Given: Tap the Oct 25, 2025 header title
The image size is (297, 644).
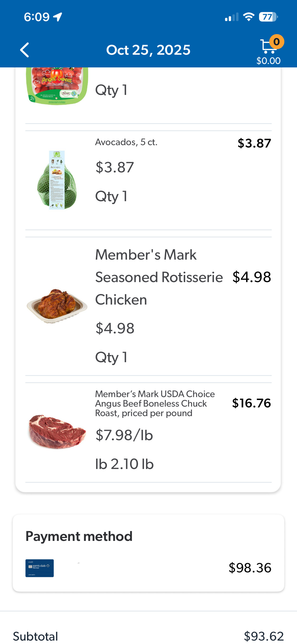Looking at the screenshot, I should tap(148, 50).
